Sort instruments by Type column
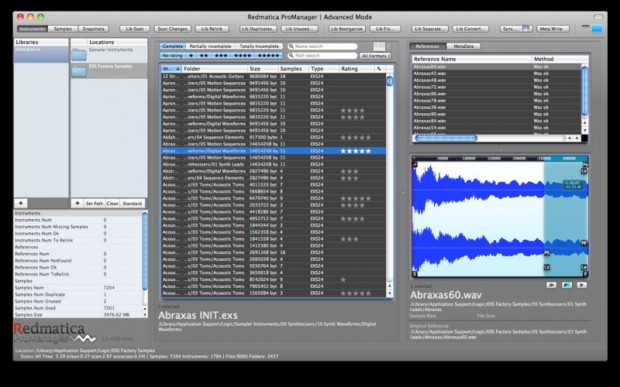 point(324,69)
